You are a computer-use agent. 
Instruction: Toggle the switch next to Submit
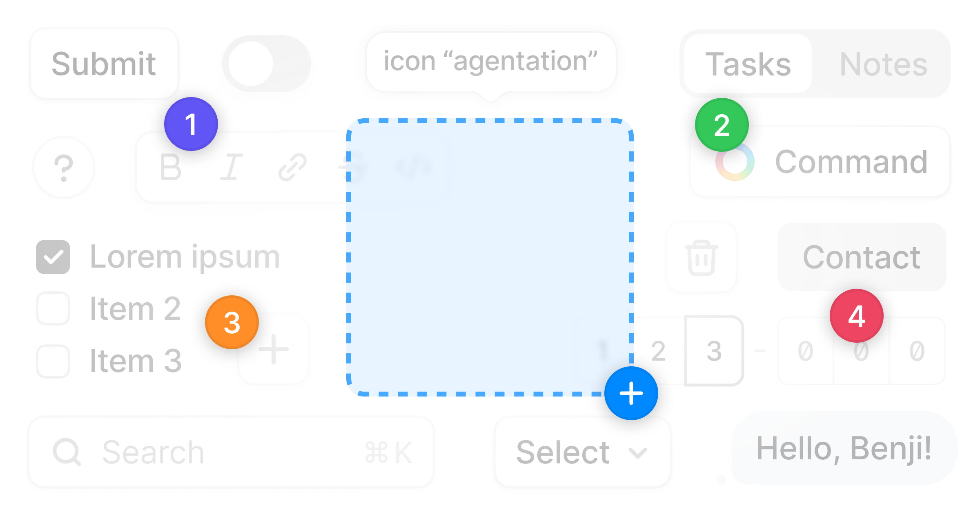[267, 64]
